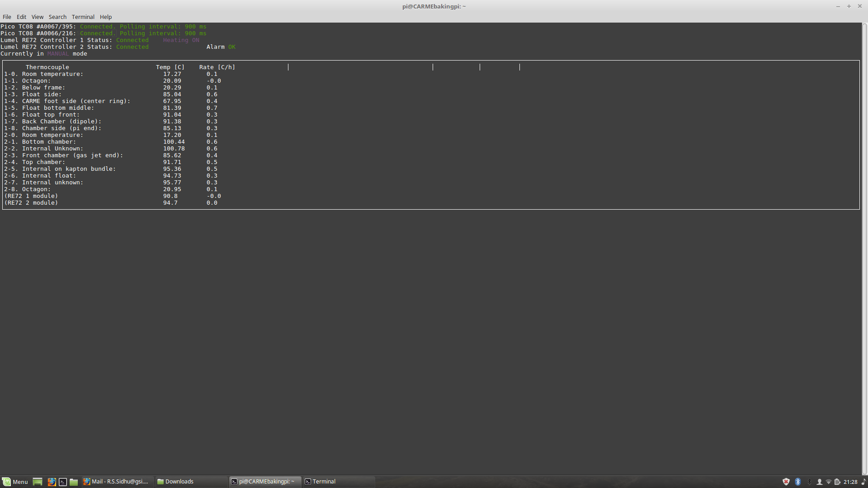Click the 'Alarm OK' status text
Screen dimensions: 868x488
click(x=221, y=47)
